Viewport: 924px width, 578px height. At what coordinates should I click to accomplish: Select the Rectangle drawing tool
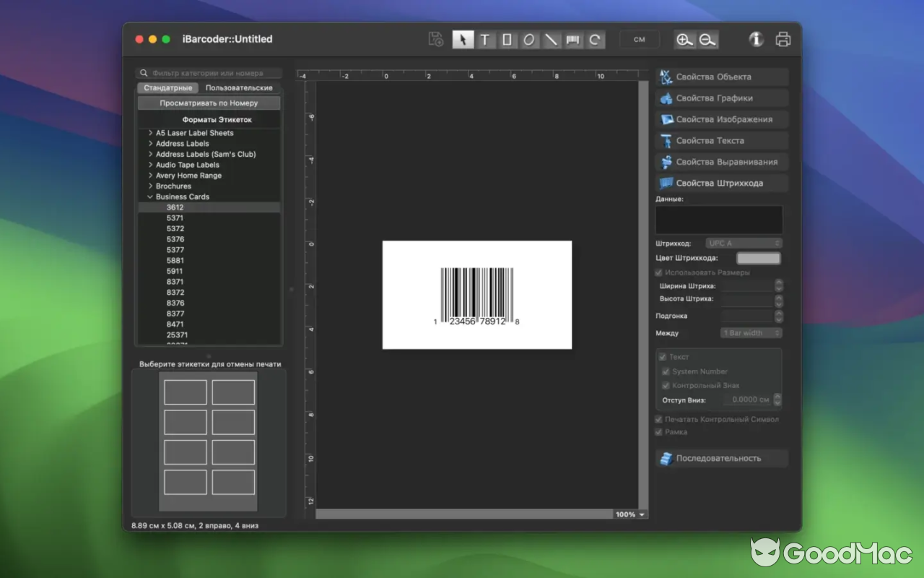tap(507, 40)
